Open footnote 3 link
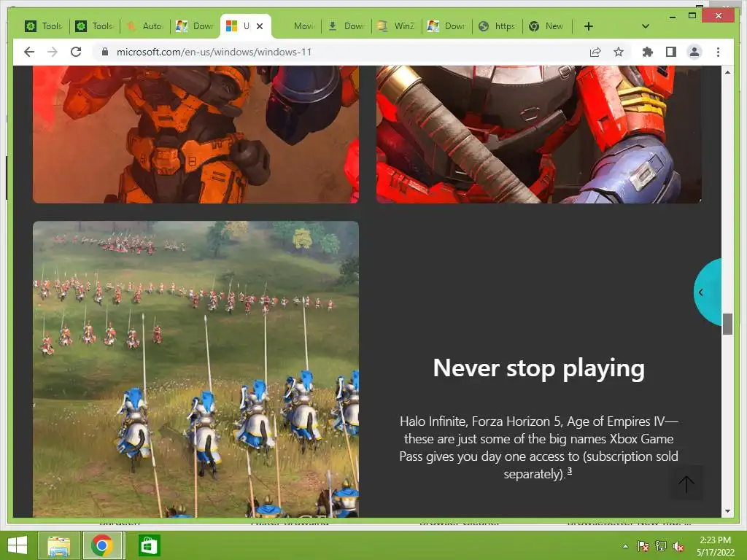The image size is (747, 560). click(x=569, y=471)
